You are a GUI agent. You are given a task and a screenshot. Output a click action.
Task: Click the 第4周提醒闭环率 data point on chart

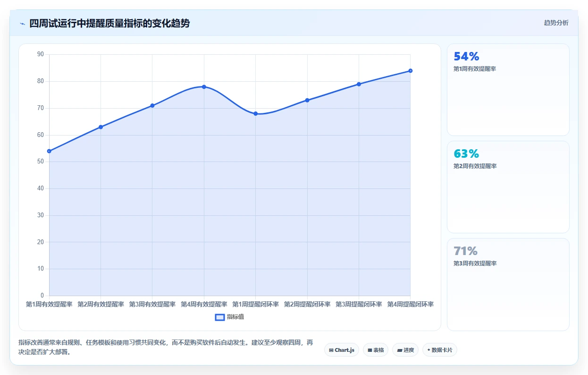[x=411, y=71]
